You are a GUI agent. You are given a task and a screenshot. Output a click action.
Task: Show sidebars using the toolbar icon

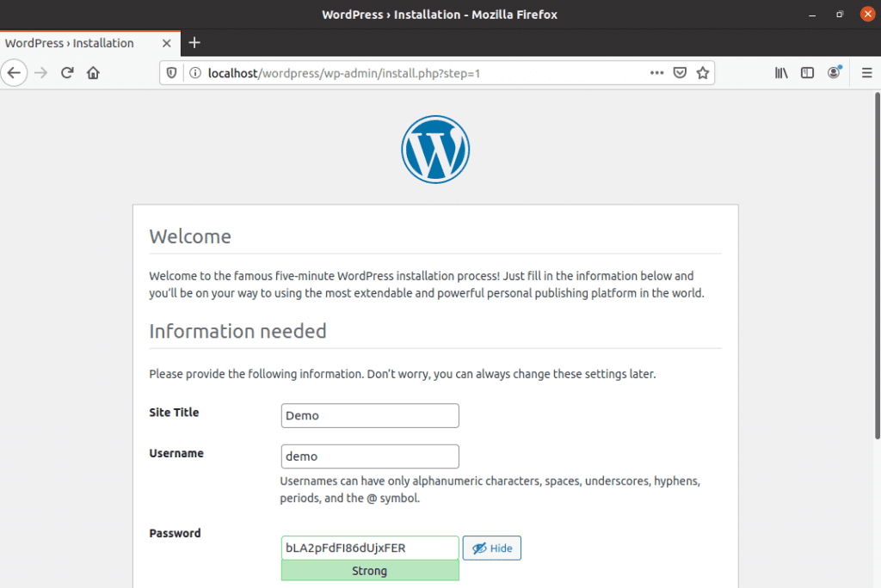[807, 73]
